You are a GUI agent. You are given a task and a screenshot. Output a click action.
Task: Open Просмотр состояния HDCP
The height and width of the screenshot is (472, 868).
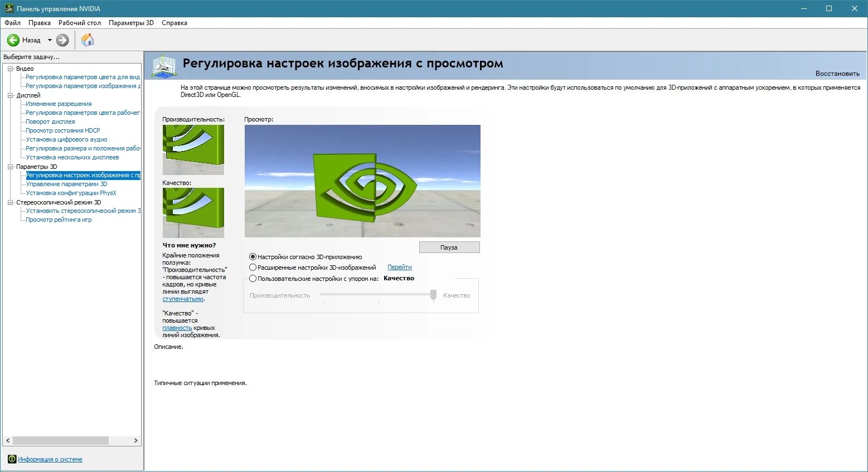coord(63,130)
